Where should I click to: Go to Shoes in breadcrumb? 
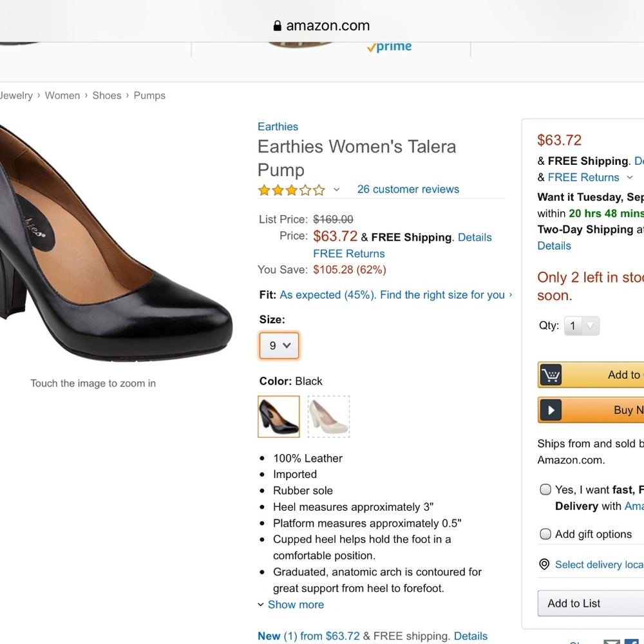pyautogui.click(x=107, y=95)
